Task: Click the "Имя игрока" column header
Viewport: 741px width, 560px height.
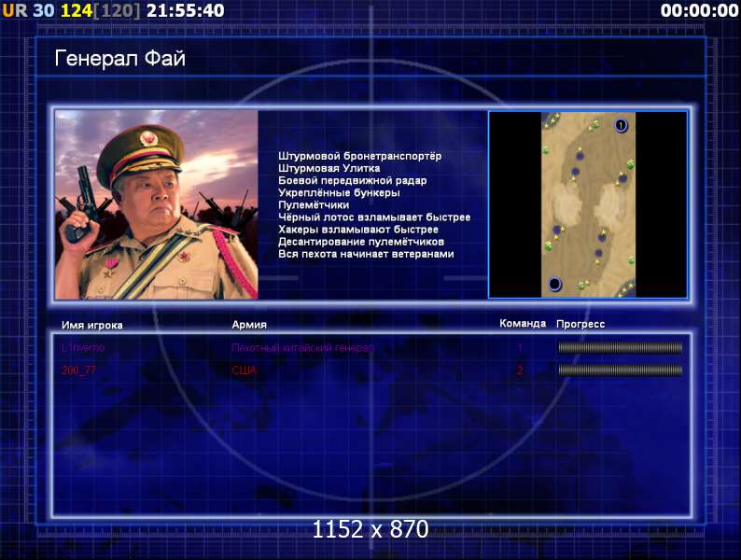Action: 92,325
